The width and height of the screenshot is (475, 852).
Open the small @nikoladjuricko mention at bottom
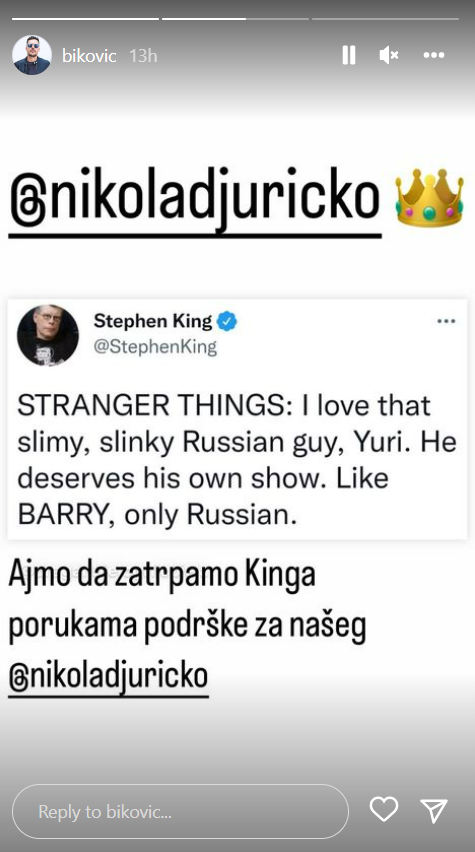tap(109, 676)
